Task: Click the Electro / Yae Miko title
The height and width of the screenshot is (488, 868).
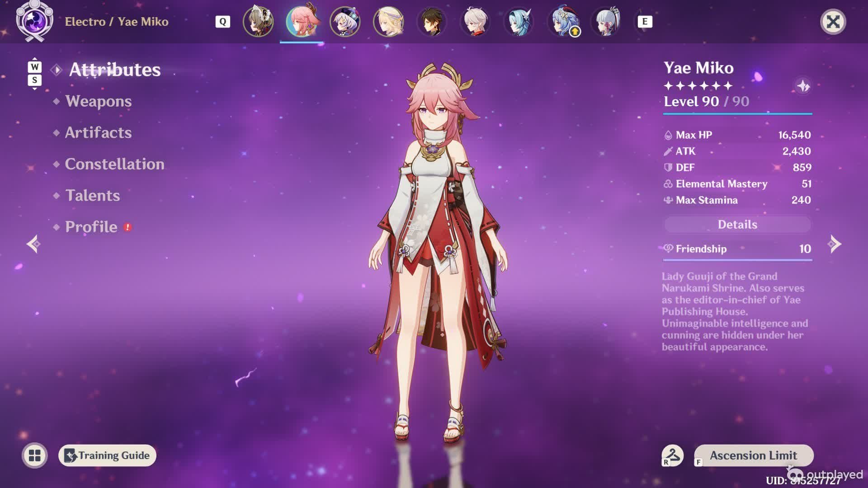Action: click(x=117, y=22)
